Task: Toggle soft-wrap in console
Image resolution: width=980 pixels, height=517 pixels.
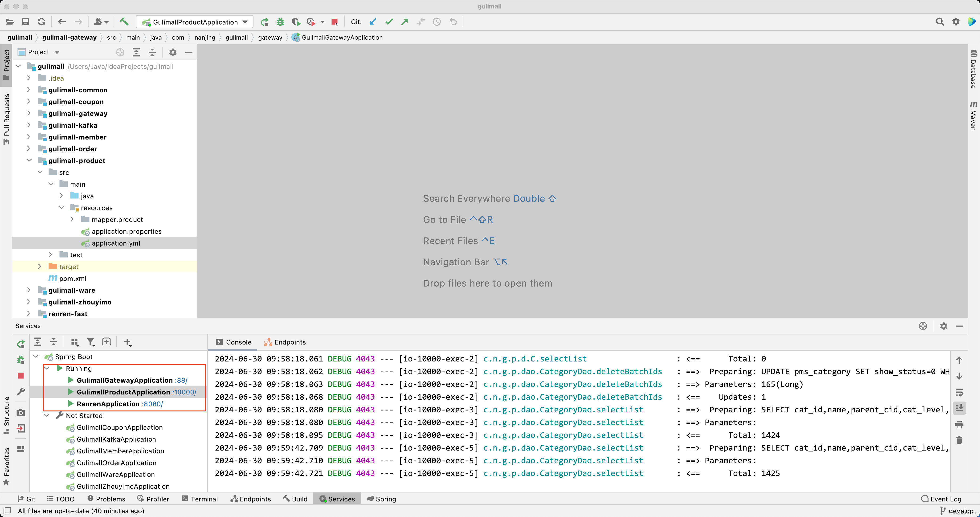Action: (x=959, y=392)
